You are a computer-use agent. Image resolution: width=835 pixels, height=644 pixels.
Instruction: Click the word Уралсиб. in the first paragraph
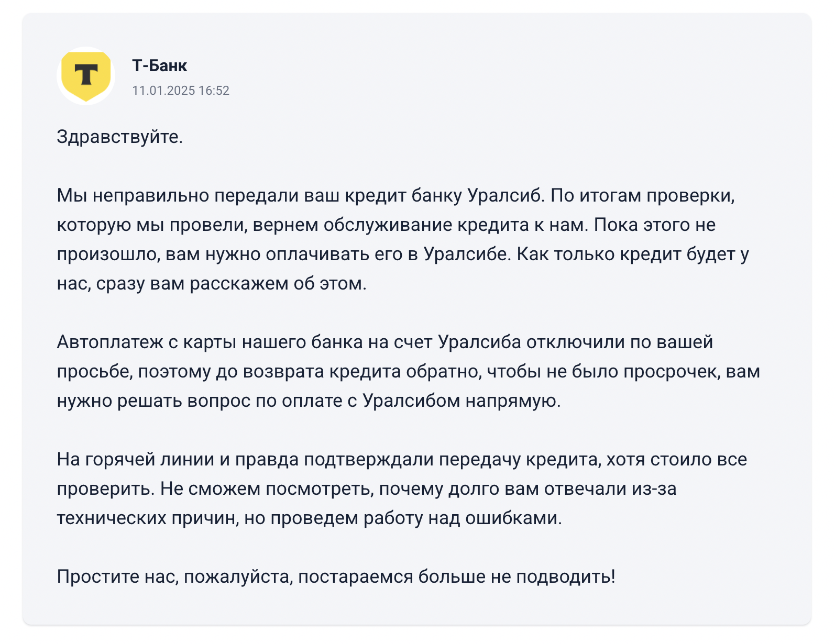point(506,195)
